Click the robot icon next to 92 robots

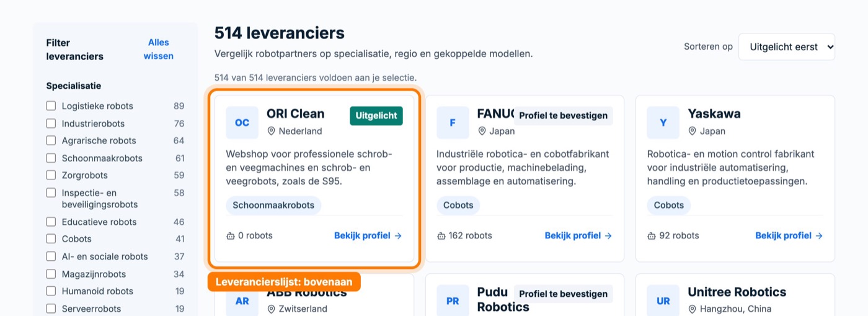652,236
